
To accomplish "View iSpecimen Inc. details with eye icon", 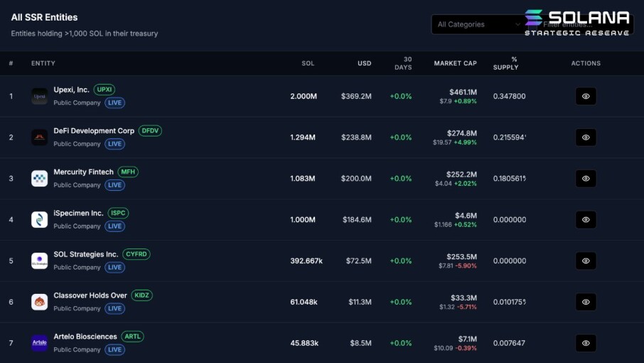I will coord(586,219).
